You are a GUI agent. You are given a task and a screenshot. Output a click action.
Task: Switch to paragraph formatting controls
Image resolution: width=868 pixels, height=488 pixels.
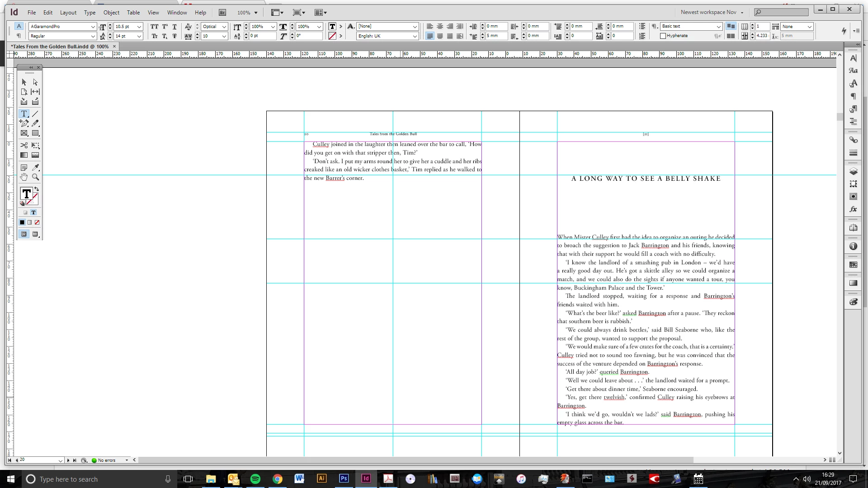(19, 36)
